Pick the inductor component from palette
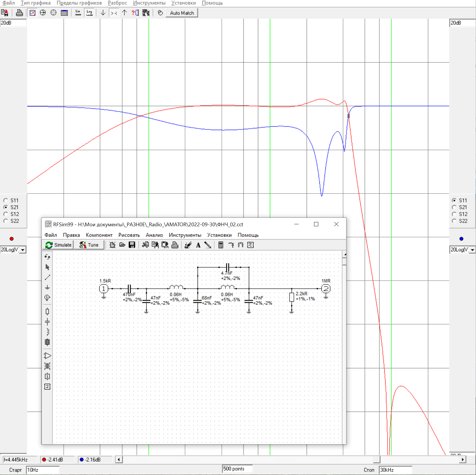Screen dimensions: 476x475 [47, 332]
